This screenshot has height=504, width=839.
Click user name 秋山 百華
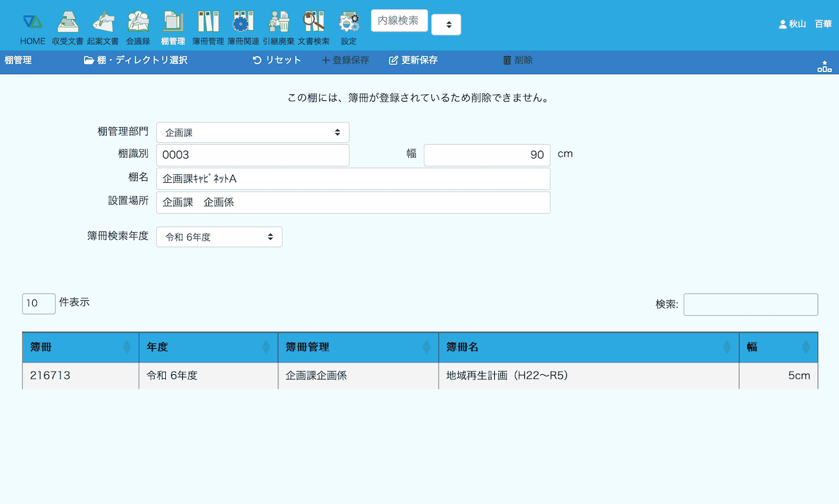coord(805,24)
